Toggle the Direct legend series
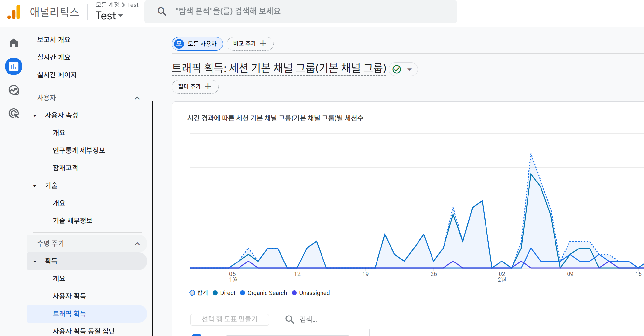This screenshot has height=336, width=644. click(x=224, y=293)
